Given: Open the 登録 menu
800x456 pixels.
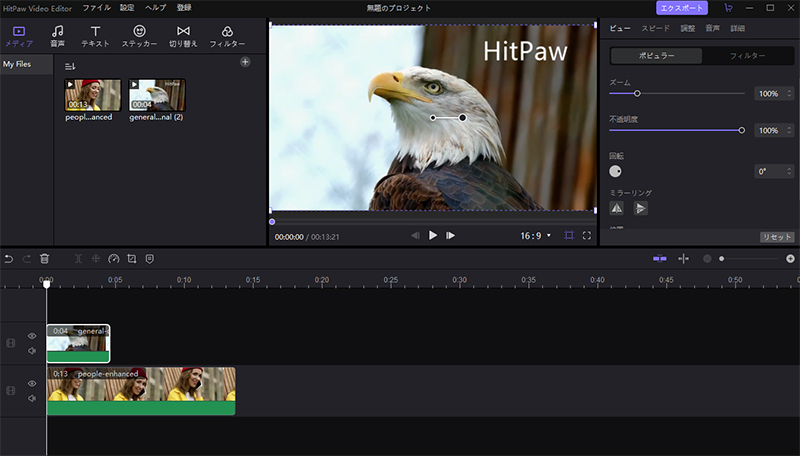Looking at the screenshot, I should (x=184, y=8).
